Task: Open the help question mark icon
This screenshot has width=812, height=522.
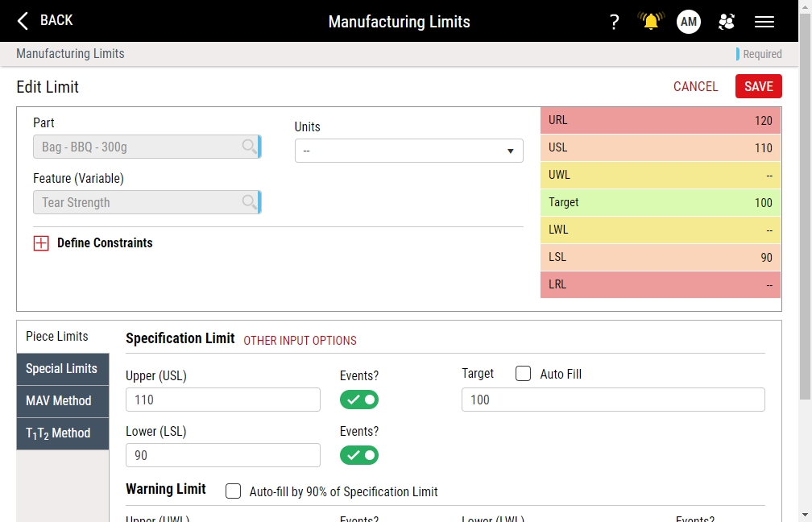Action: 614,22
